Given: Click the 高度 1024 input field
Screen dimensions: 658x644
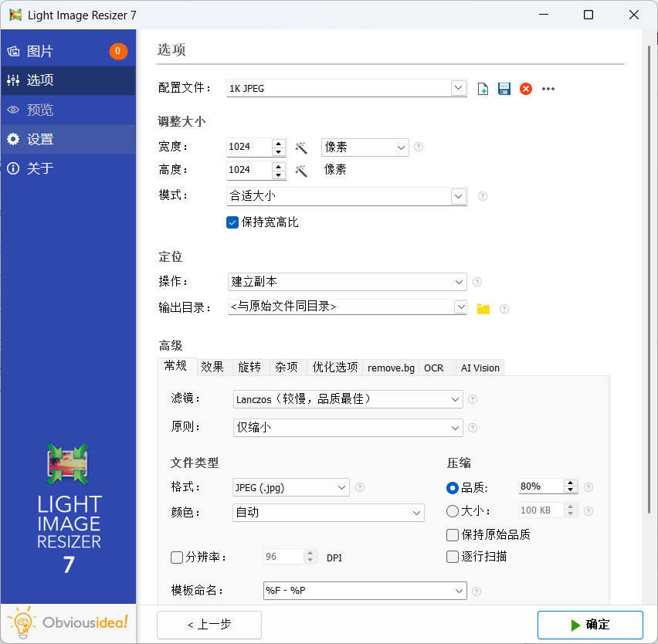Looking at the screenshot, I should pyautogui.click(x=249, y=170).
